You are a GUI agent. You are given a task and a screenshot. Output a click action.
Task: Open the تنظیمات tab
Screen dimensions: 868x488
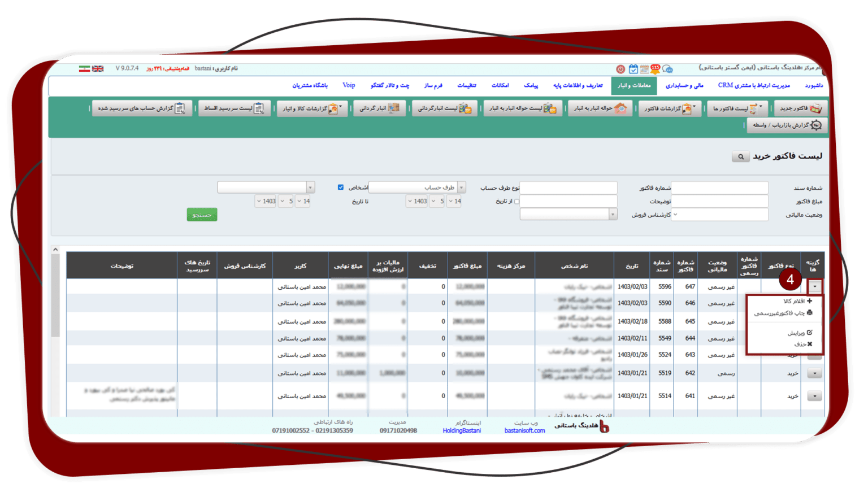467,86
